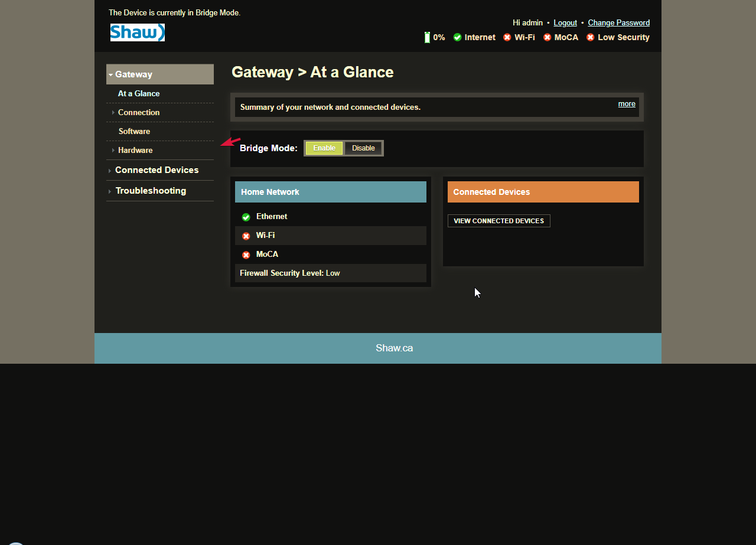Open the Software menu item
Viewport: 756px width, 545px height.
coord(134,132)
